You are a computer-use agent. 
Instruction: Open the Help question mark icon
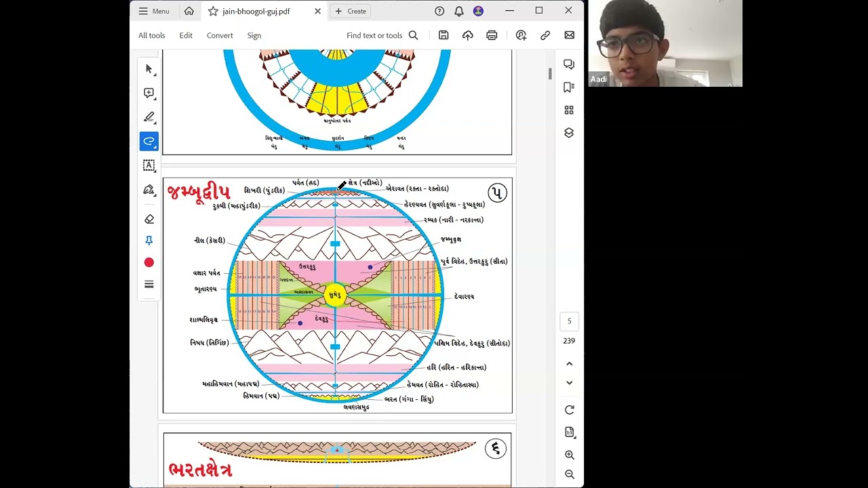[439, 11]
